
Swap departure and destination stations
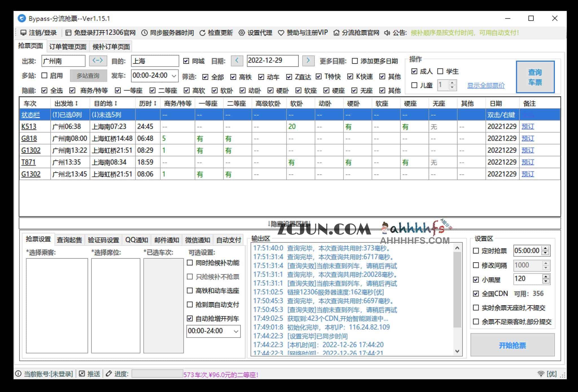(98, 61)
